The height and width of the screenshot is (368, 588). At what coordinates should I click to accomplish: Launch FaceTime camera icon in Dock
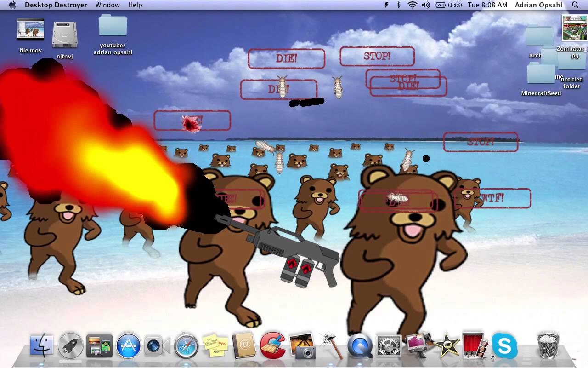[x=158, y=346]
